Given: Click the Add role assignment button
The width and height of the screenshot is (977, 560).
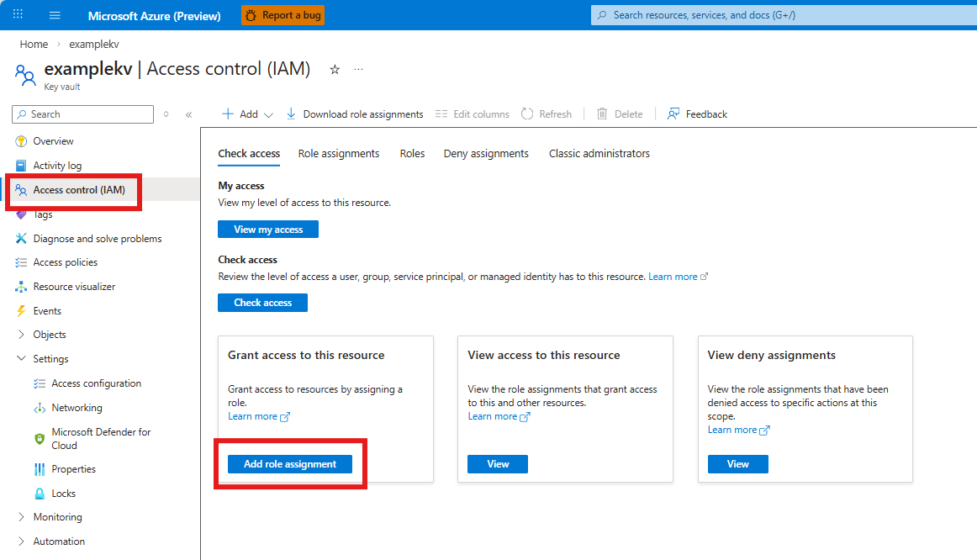Looking at the screenshot, I should point(290,464).
